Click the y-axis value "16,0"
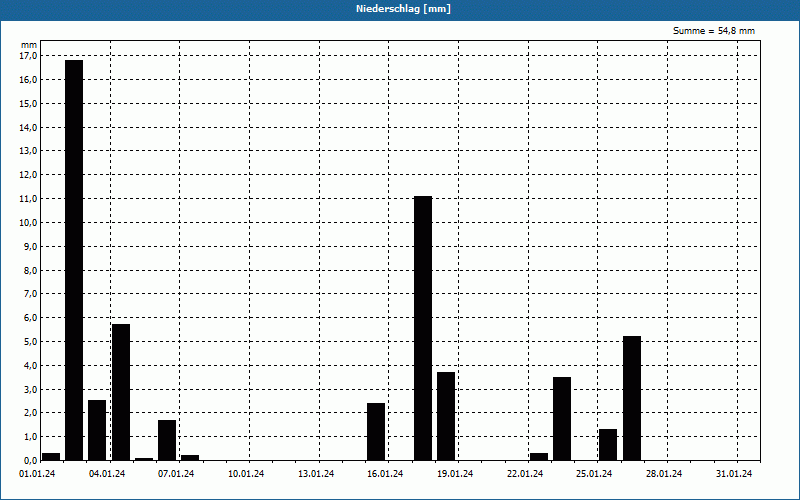This screenshot has height=500, width=800. pos(28,80)
